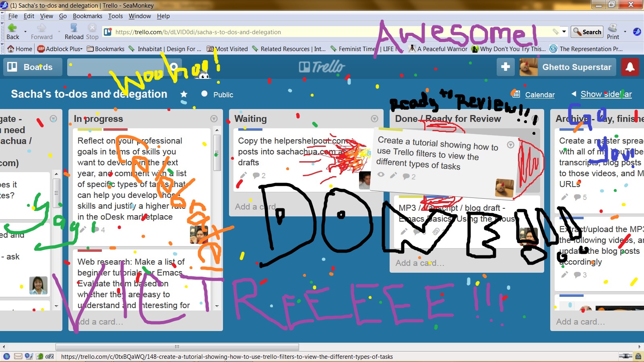Click Add a card in Waiting list
The width and height of the screenshot is (644, 362).
[x=256, y=207]
